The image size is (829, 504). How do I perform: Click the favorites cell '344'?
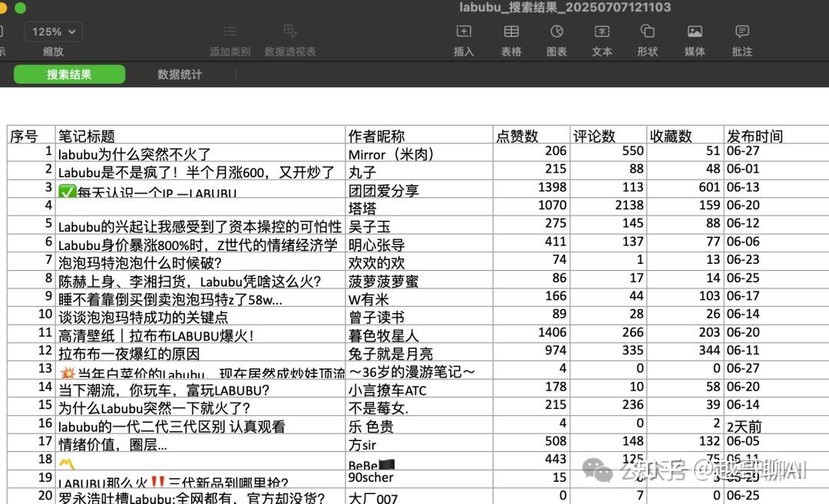click(685, 352)
